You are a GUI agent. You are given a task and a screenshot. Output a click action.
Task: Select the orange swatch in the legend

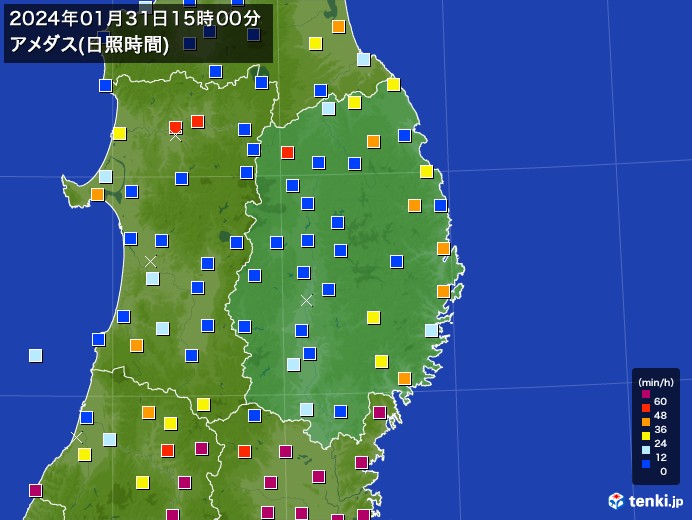tap(646, 422)
